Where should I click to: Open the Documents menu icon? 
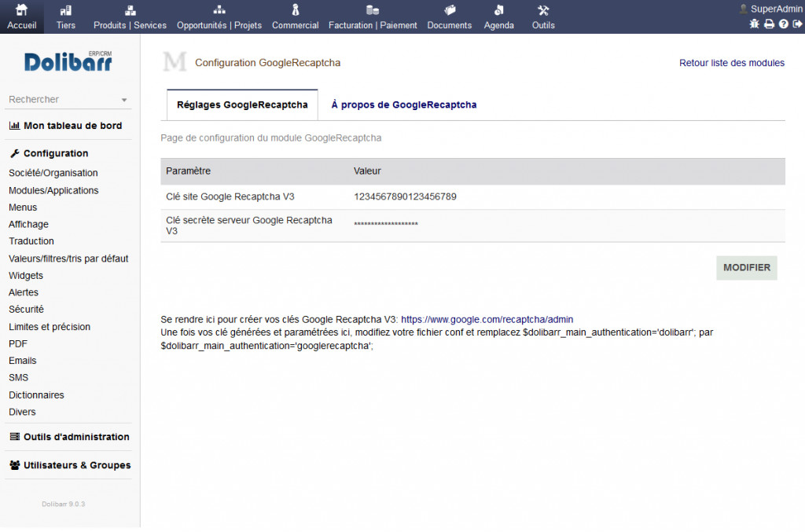[449, 17]
